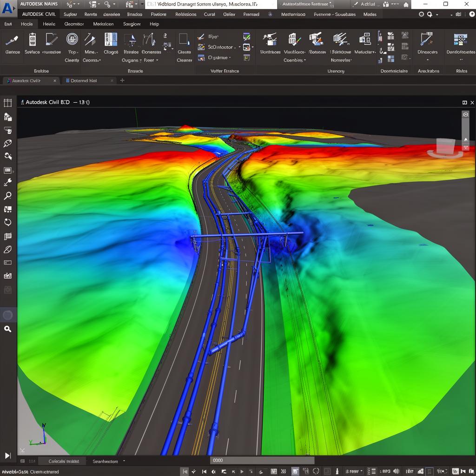The height and width of the screenshot is (476, 476).
Task: Click the fast-forward chevrons in status bar
Action: [x=284, y=471]
